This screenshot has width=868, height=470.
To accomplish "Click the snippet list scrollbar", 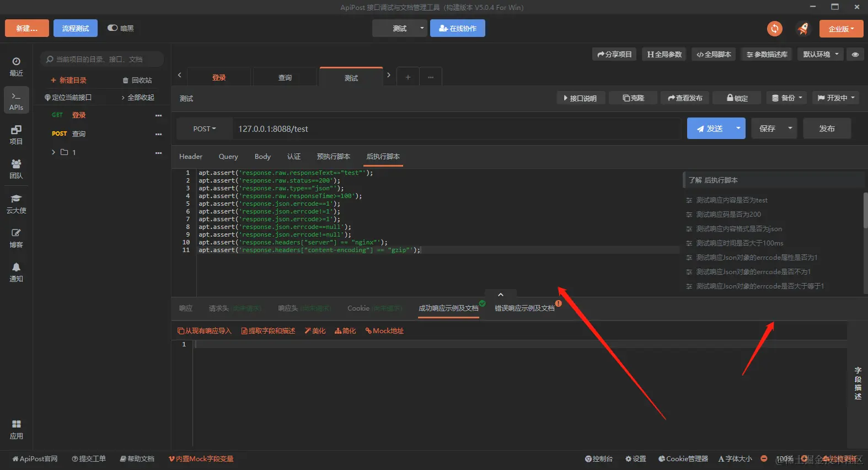I will click(865, 210).
